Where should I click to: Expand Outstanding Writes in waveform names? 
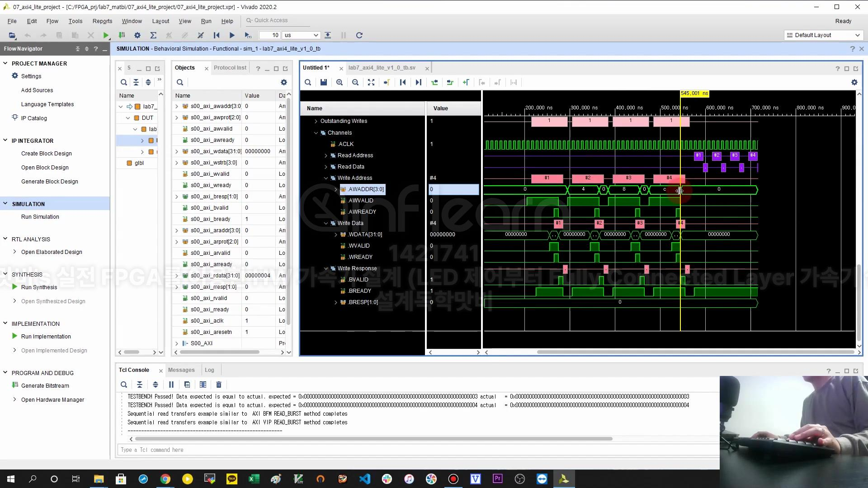(x=316, y=121)
